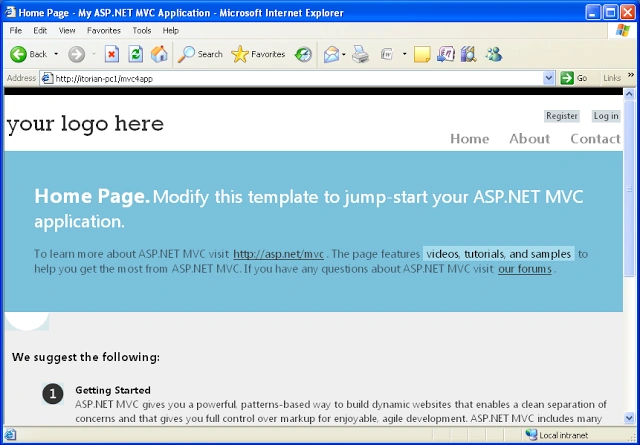The image size is (640, 445).
Task: Print the page with the printer icon
Action: [360, 54]
